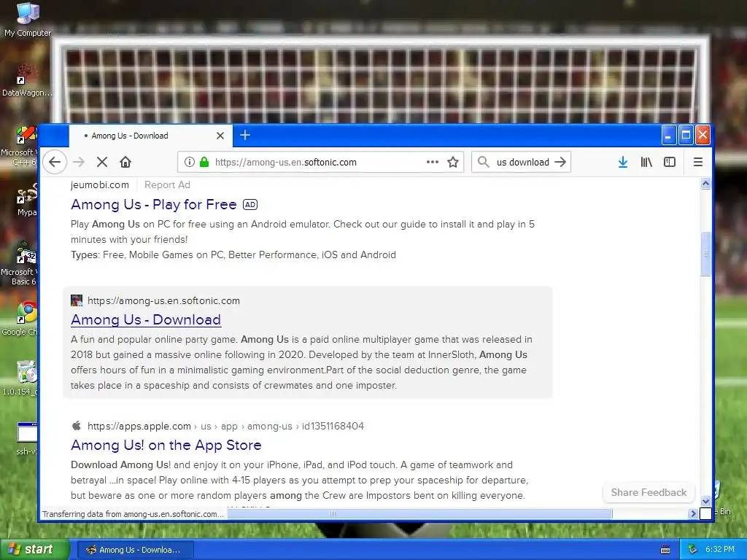
Task: Open the Library button
Action: (646, 162)
